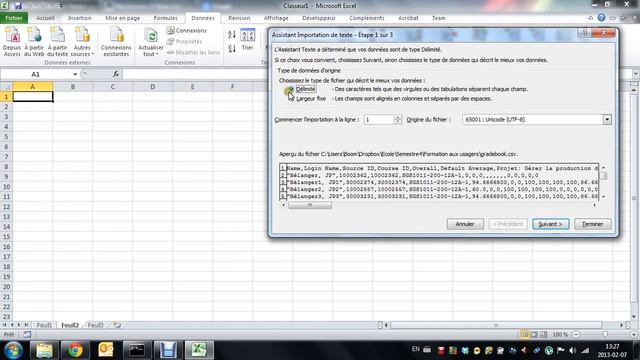Screen dimensions: 640x360
Task: Select row 5 header
Action: tap(6, 137)
